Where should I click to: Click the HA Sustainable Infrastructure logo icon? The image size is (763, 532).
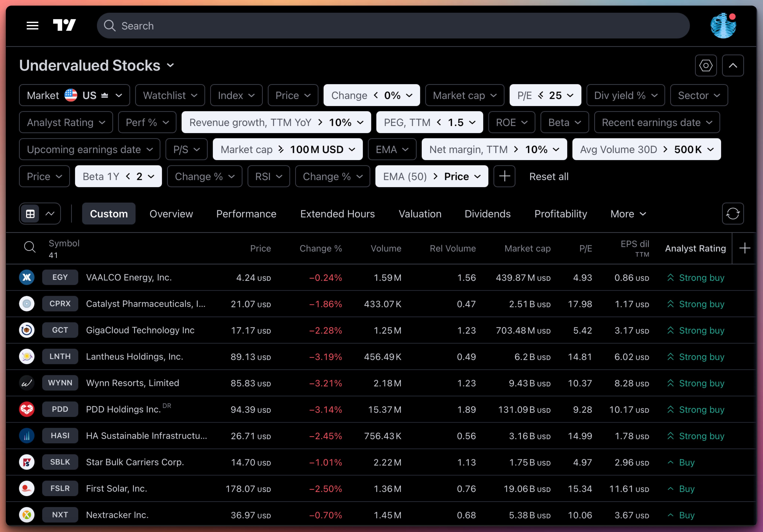click(26, 436)
